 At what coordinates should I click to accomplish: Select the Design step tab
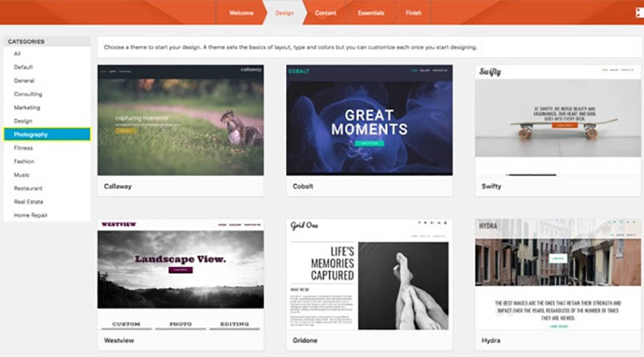[284, 13]
